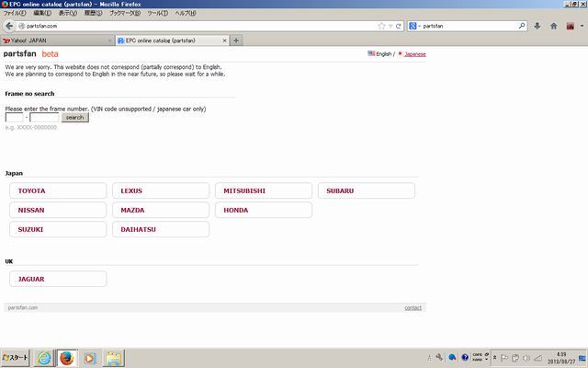Open the file explorer folder taskbar icon
Viewport: 588px width, 368px height.
point(113,358)
